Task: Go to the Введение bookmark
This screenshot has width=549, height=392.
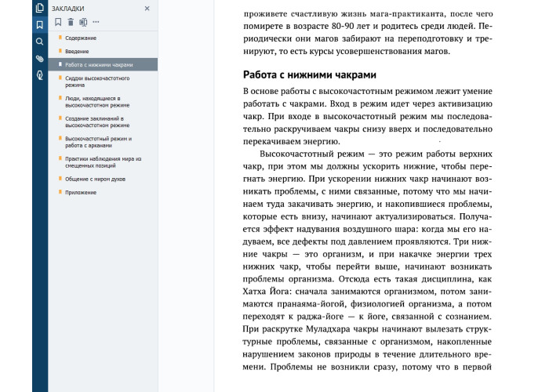Action: tap(78, 51)
